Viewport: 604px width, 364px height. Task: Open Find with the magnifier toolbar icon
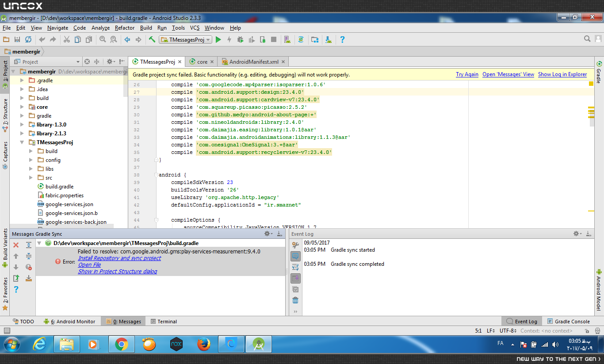click(103, 39)
